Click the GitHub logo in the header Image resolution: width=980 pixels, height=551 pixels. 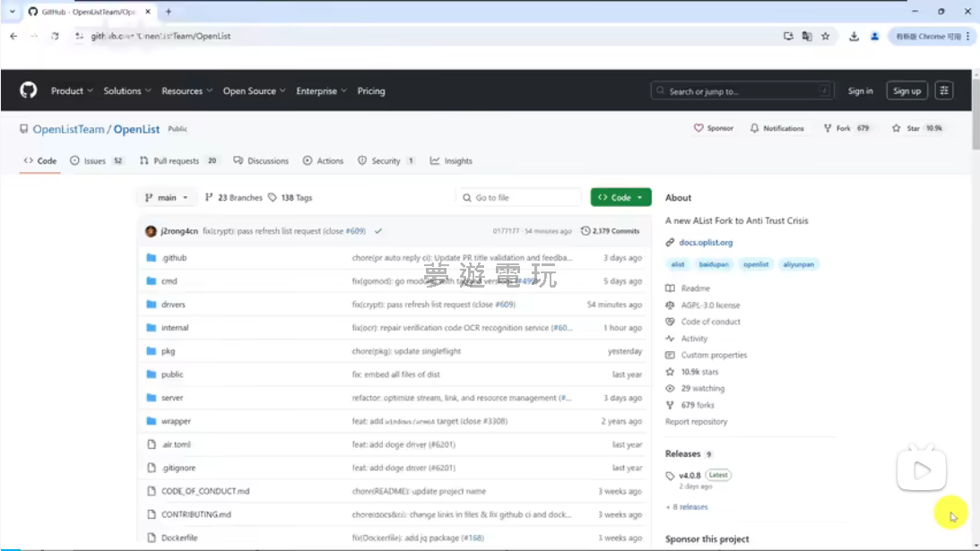point(29,90)
